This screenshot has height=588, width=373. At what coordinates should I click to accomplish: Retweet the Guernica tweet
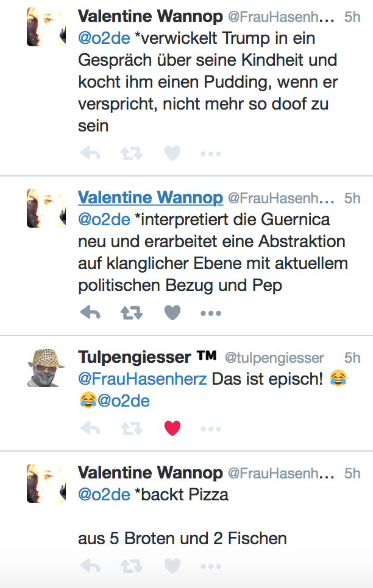[x=131, y=313]
